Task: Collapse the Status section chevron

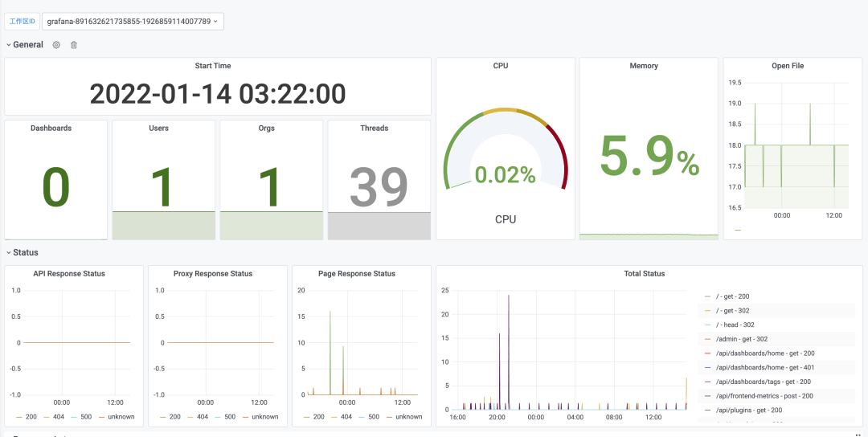Action: click(x=8, y=253)
